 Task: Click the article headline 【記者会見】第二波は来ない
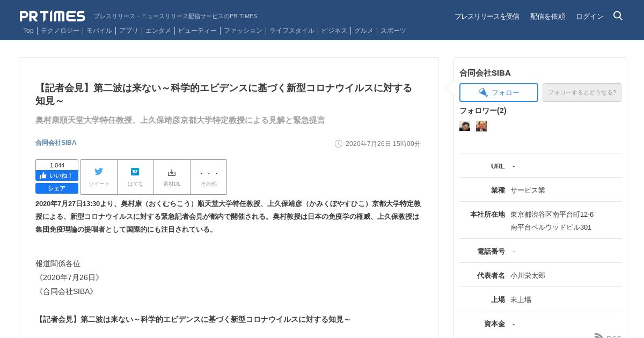[224, 94]
